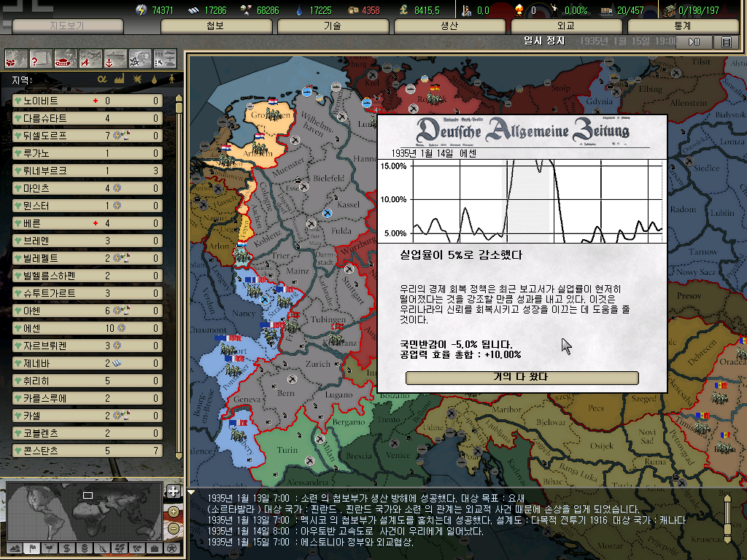Viewport: 747px width, 560px height.
Task: Confirm event with 거의 다 왔다 button
Action: 522,377
